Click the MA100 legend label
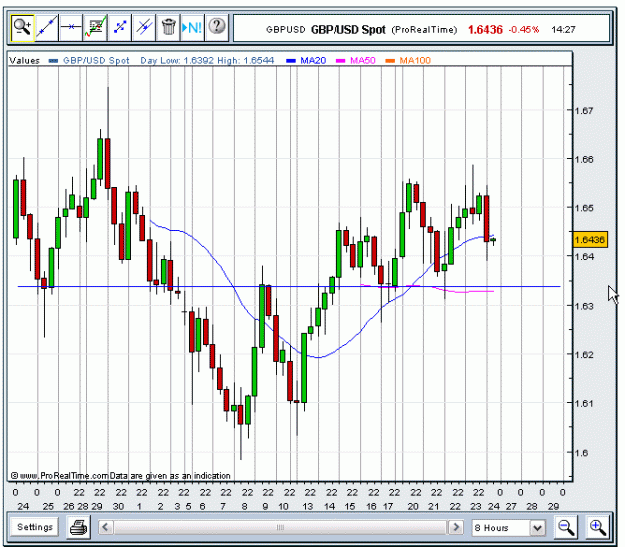625x547 pixels. coord(415,61)
